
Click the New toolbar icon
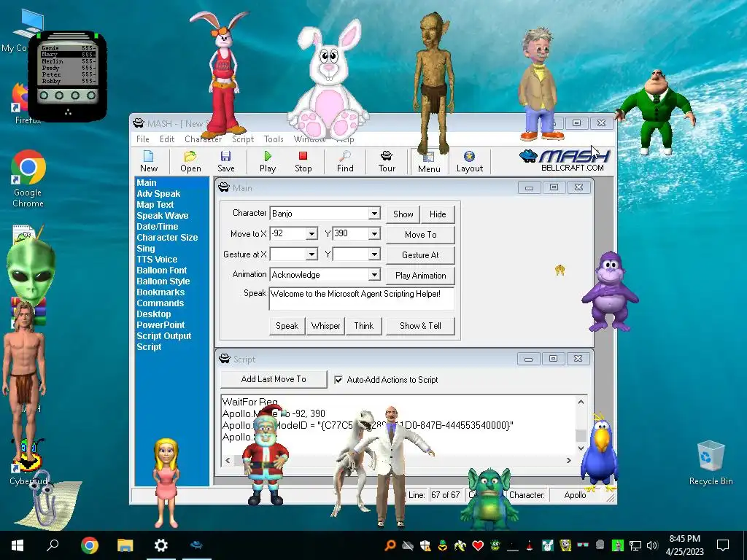[x=149, y=161]
